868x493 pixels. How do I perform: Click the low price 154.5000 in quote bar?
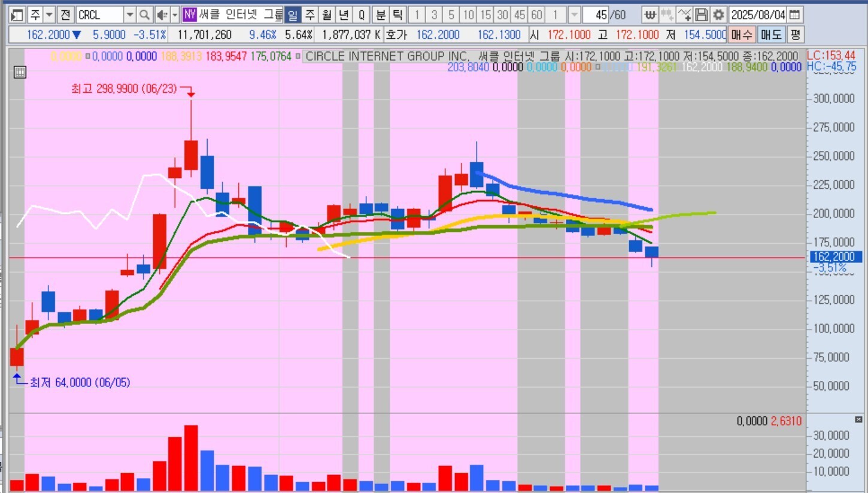click(705, 35)
